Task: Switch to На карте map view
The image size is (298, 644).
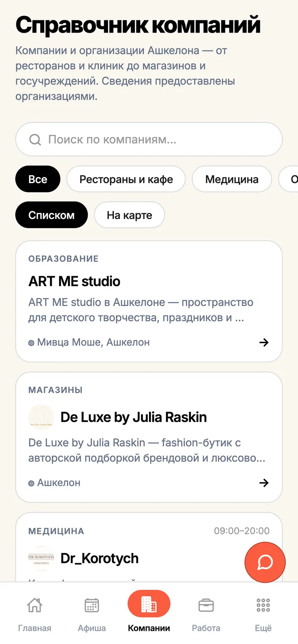Action: click(130, 215)
